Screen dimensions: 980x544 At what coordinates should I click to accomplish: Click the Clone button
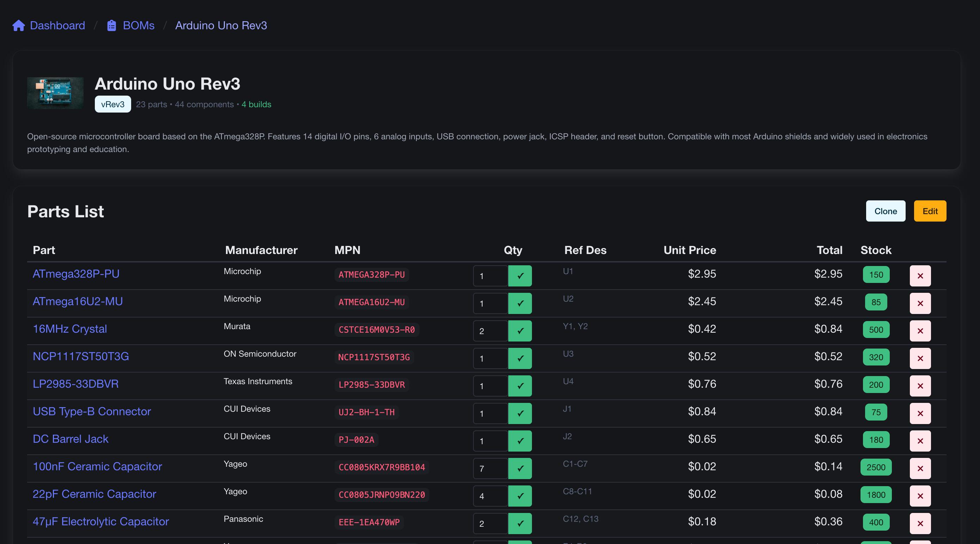click(885, 211)
